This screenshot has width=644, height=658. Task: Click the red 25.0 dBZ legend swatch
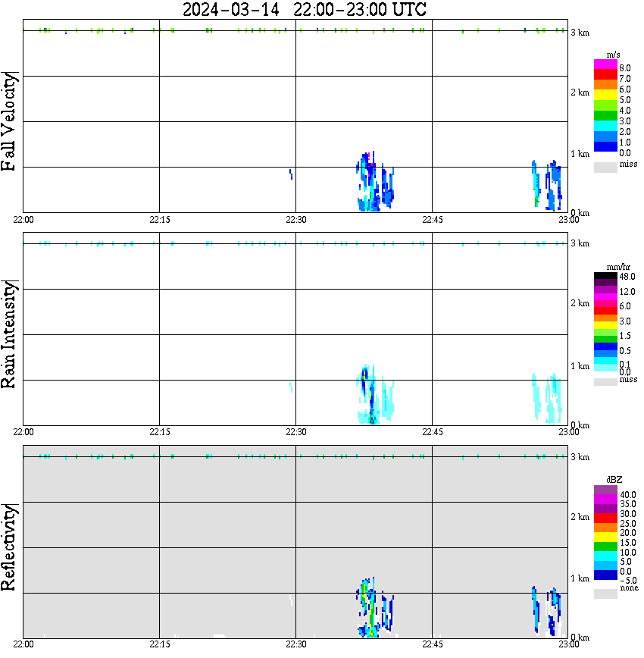coord(605,519)
